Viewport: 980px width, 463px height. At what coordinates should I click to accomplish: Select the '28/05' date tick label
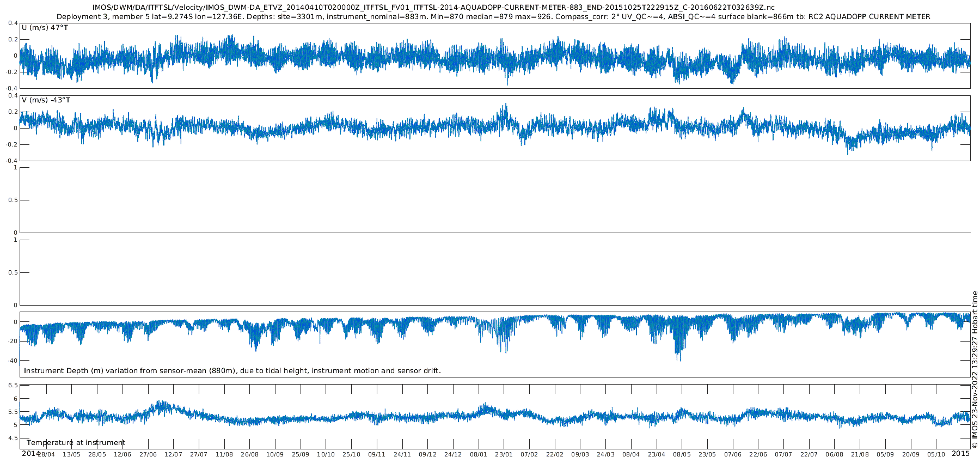pos(97,454)
